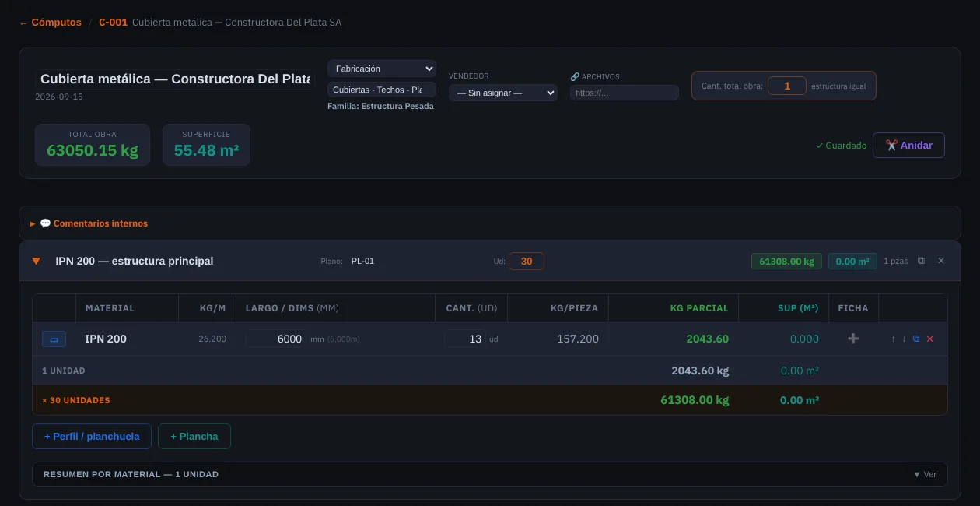980x506 pixels.
Task: Add ficha with the plus icon
Action: pyautogui.click(x=853, y=339)
